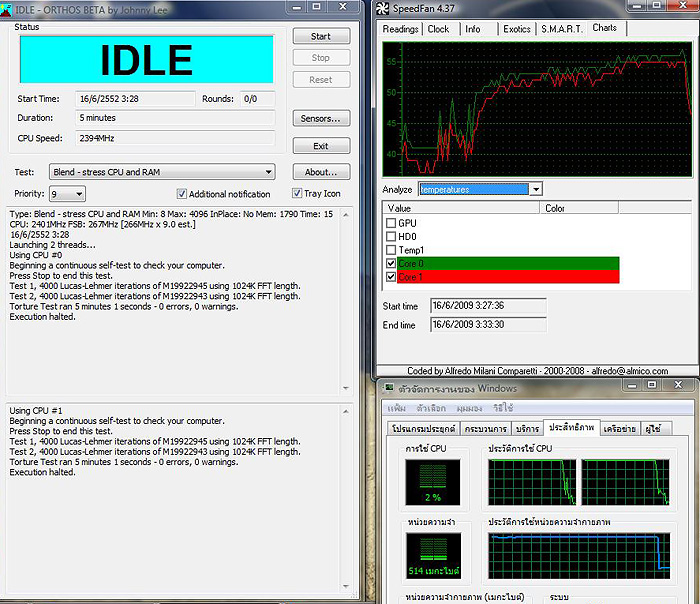Switch to the กระบวนการ (Processes) tab
Image resolution: width=700 pixels, height=604 pixels.
click(x=486, y=429)
